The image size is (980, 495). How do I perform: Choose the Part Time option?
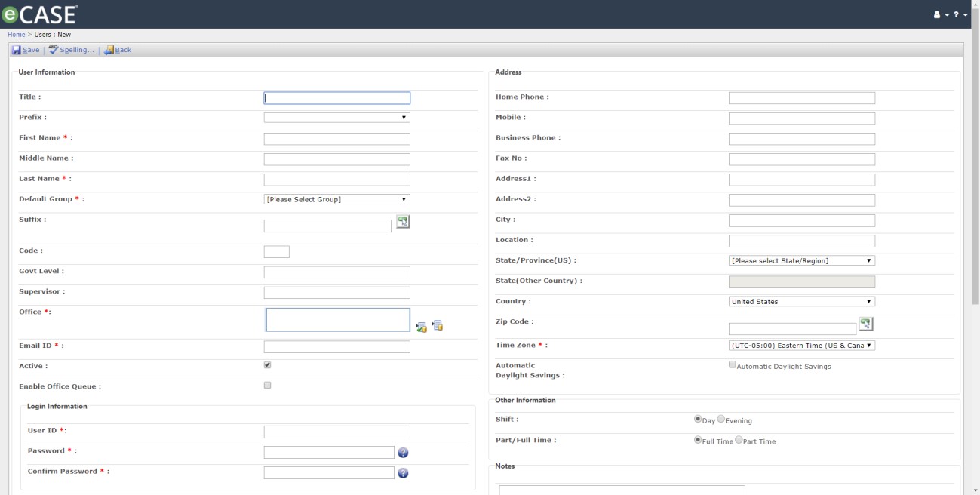pos(739,440)
